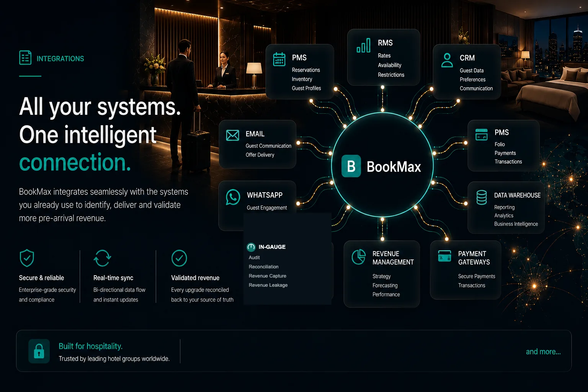Click the pie chart icon for Revenue Management
588x392 pixels.
[x=359, y=257]
